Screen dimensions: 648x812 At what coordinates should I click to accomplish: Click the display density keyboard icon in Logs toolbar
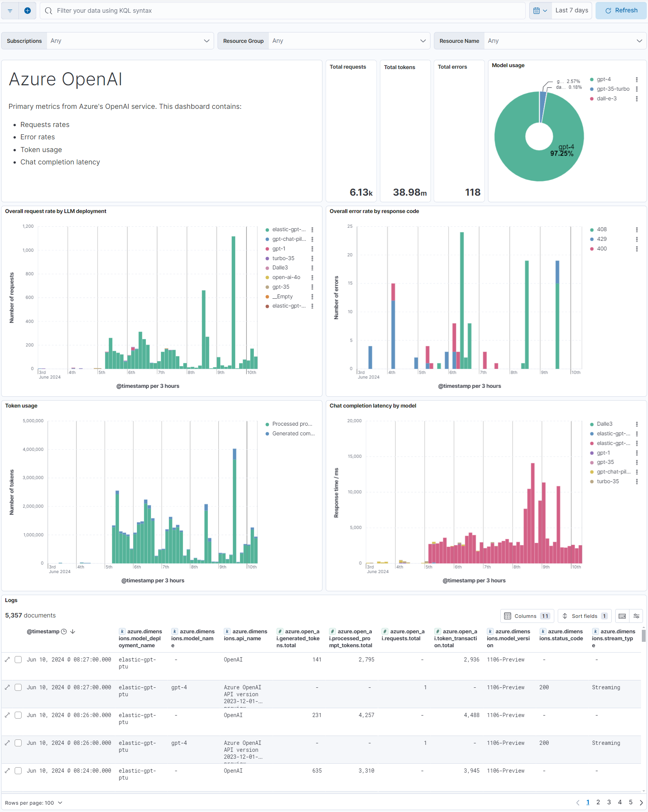click(622, 616)
